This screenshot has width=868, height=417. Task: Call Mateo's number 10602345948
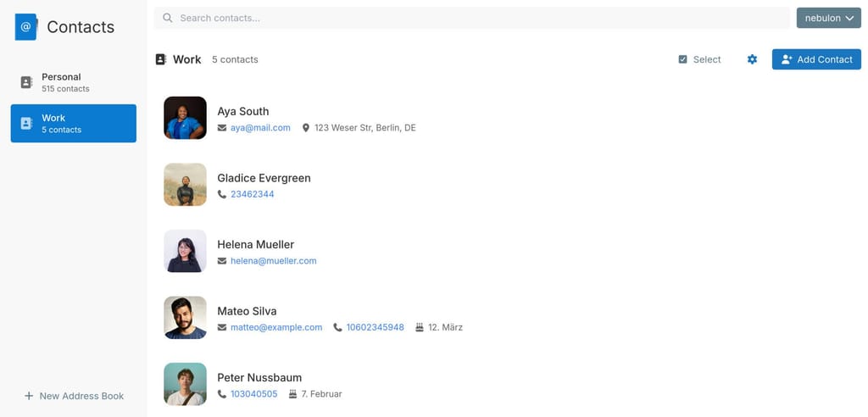point(376,327)
